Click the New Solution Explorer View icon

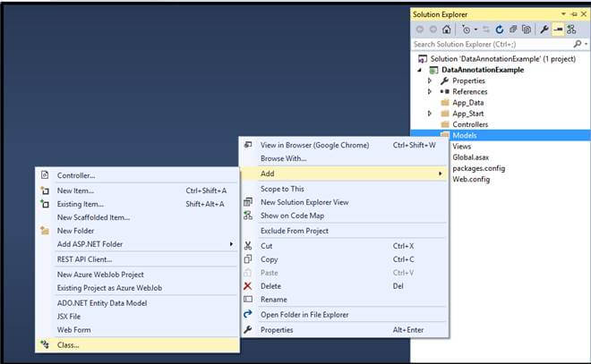[x=248, y=202]
